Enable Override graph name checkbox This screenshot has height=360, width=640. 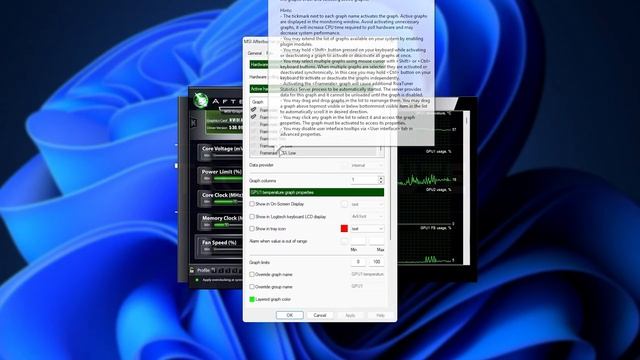252,274
